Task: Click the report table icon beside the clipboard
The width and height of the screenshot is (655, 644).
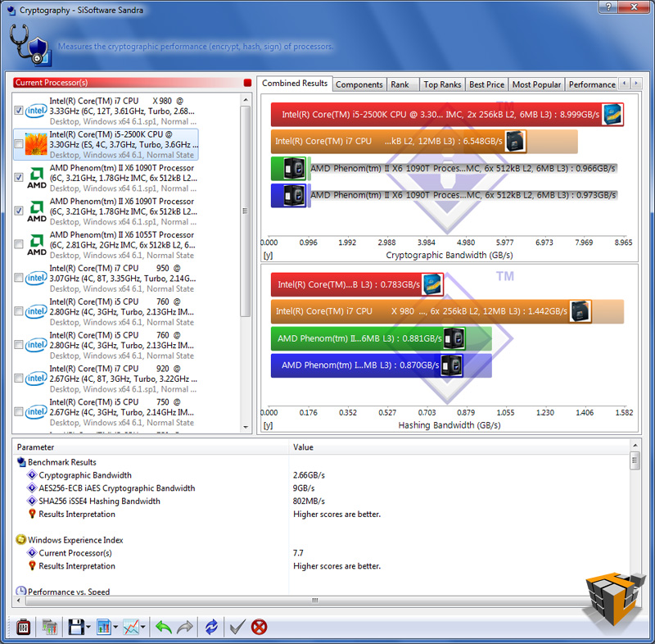Action: click(x=49, y=627)
